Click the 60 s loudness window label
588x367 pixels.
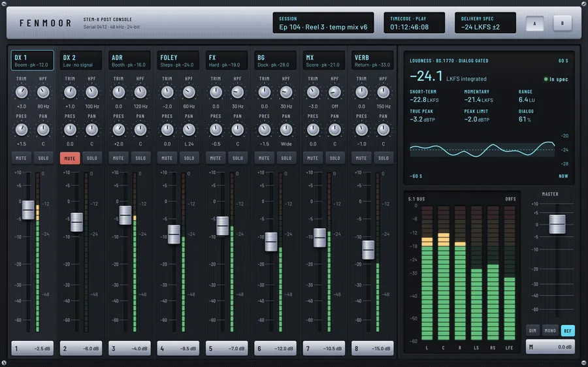pos(563,61)
